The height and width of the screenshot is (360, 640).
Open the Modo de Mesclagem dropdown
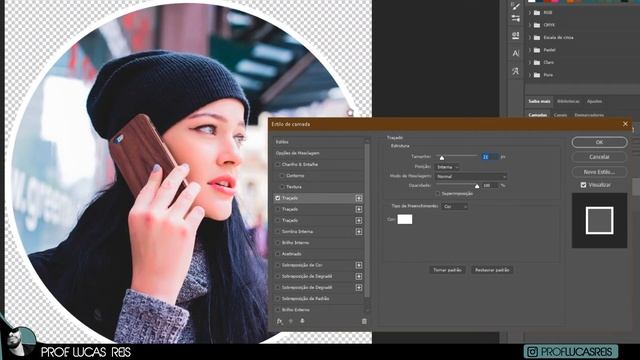pos(471,176)
